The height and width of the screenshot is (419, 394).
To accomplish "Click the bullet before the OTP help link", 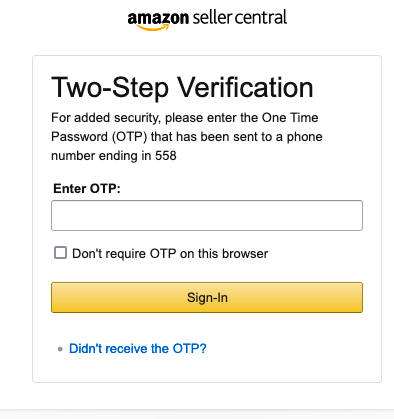I will coord(60,349).
